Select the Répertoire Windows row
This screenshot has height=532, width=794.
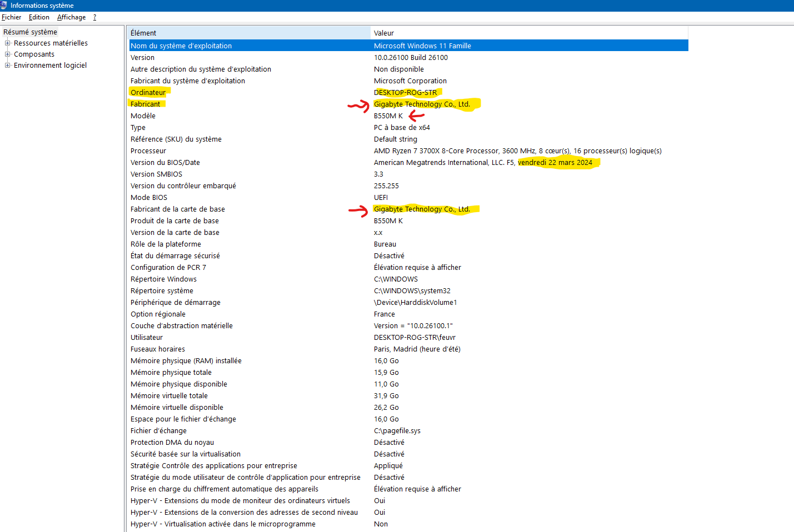(x=163, y=279)
